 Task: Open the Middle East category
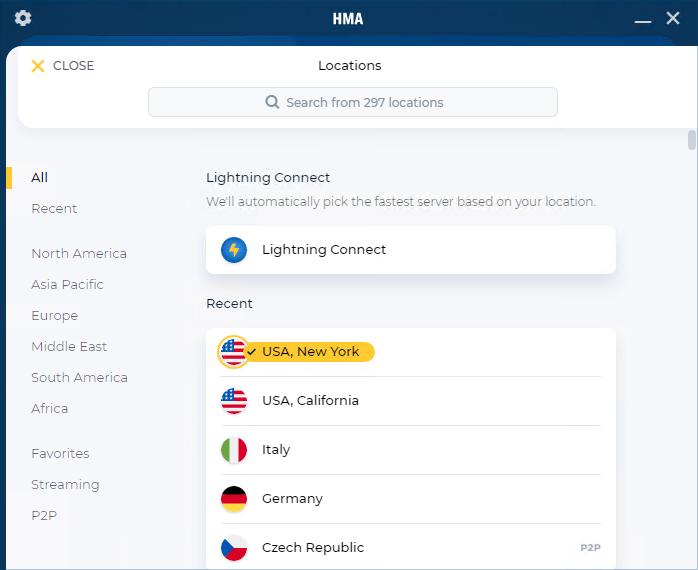(69, 347)
